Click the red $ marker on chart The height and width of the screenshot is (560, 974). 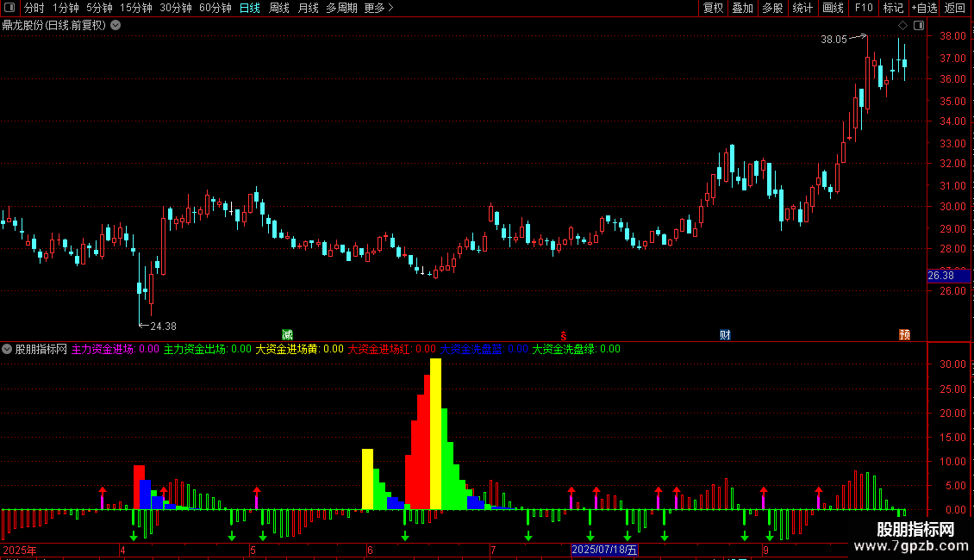tap(564, 336)
